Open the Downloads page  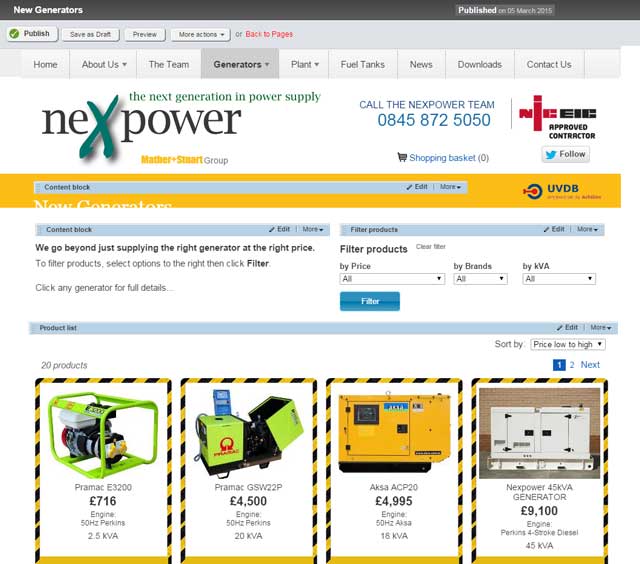point(480,64)
